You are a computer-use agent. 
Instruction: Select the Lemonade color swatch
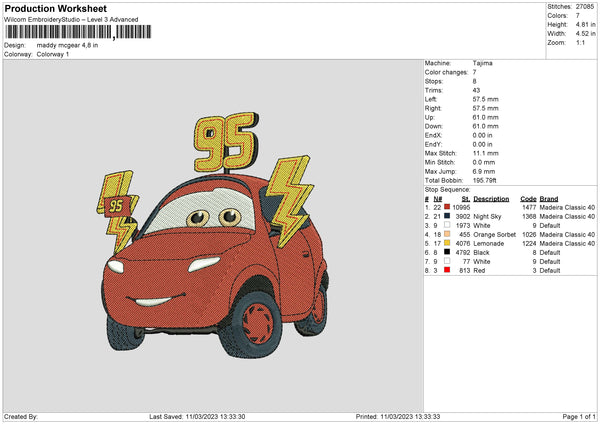[447, 243]
